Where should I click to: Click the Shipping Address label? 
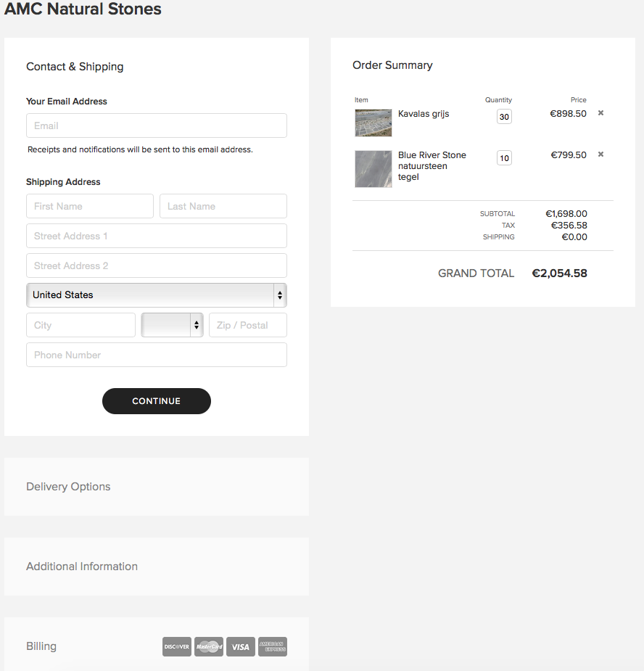coord(63,182)
